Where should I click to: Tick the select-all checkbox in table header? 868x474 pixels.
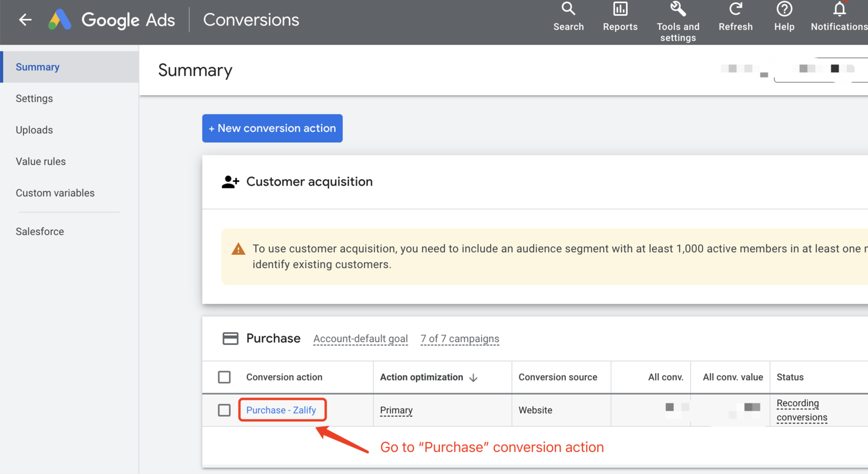coord(224,377)
